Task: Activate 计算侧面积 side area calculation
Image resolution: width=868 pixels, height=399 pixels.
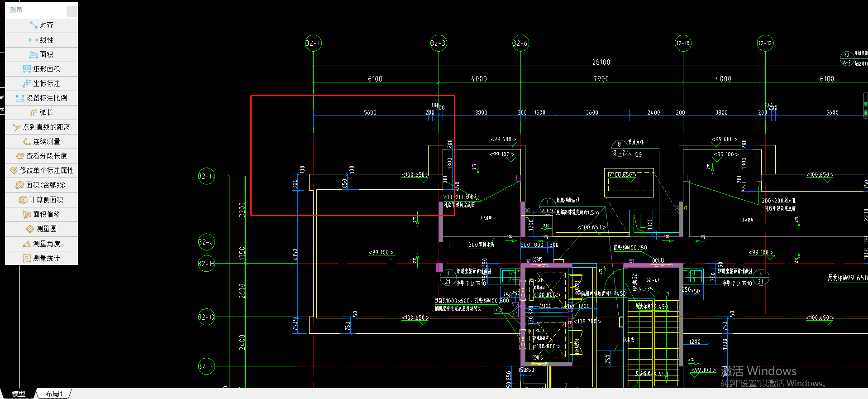Action: click(x=41, y=200)
